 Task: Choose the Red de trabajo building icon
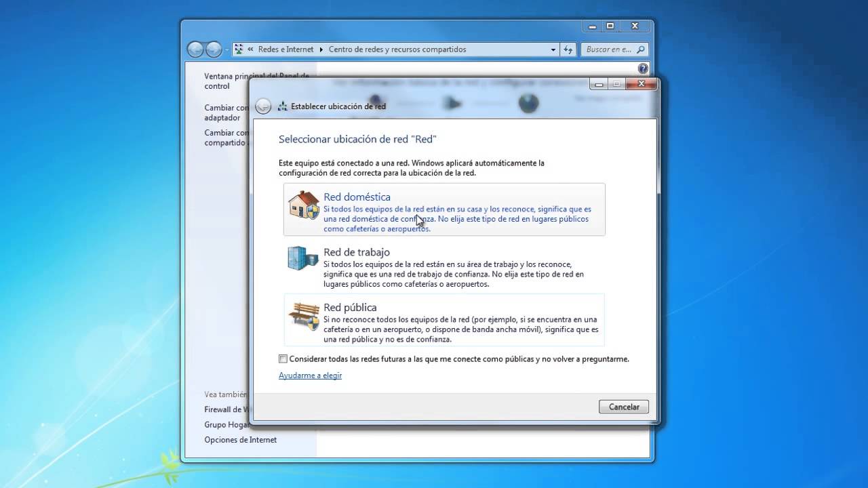pyautogui.click(x=302, y=258)
